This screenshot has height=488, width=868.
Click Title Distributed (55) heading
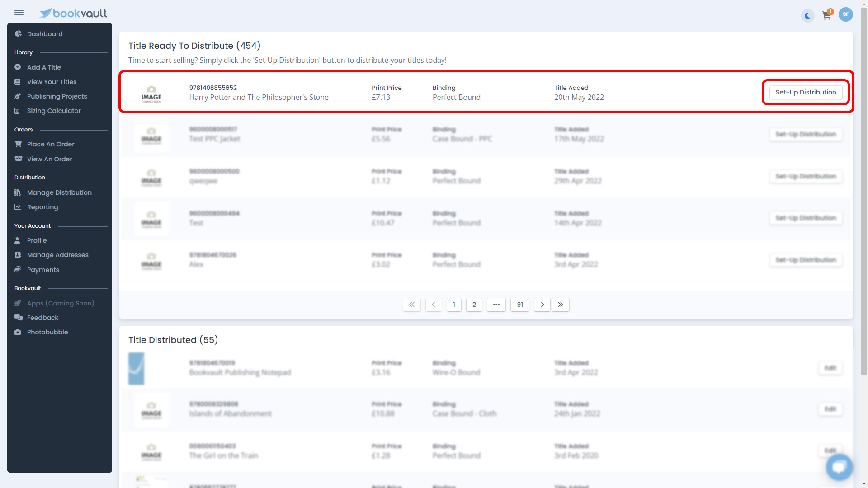(x=173, y=340)
